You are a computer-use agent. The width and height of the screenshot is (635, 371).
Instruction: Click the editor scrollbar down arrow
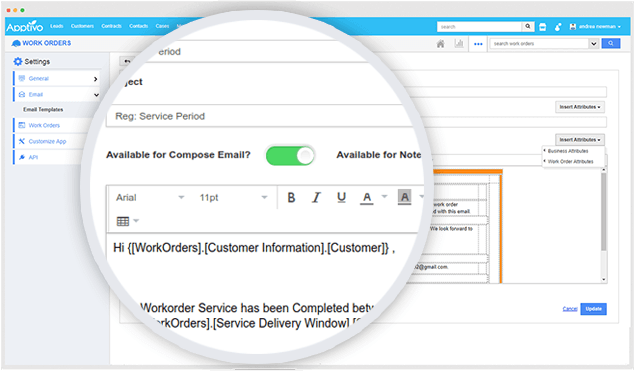pos(603,279)
